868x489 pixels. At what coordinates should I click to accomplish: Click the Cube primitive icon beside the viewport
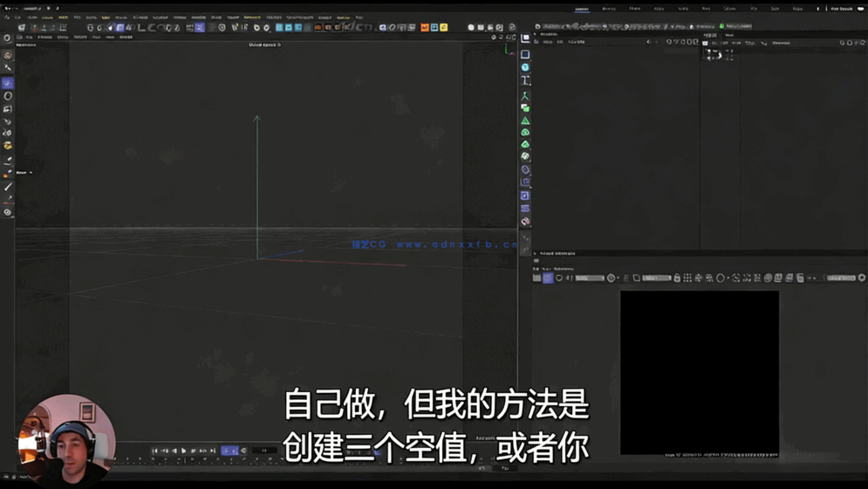pyautogui.click(x=525, y=54)
